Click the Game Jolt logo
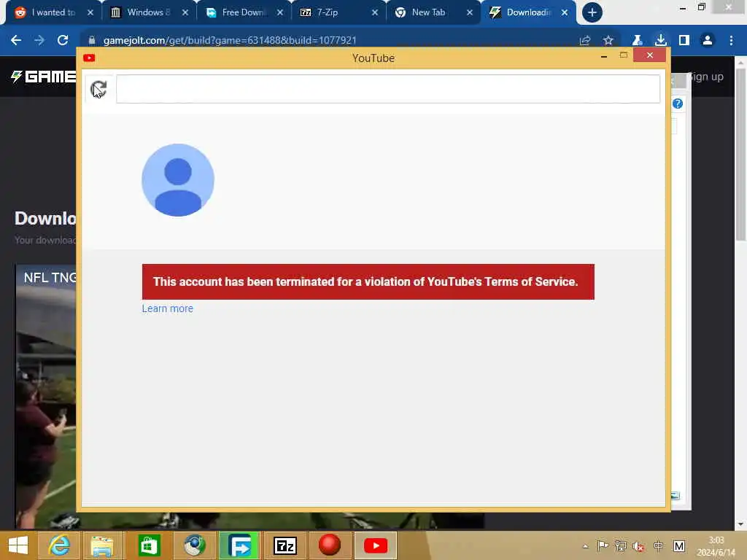Image resolution: width=747 pixels, height=560 pixels. point(43,77)
